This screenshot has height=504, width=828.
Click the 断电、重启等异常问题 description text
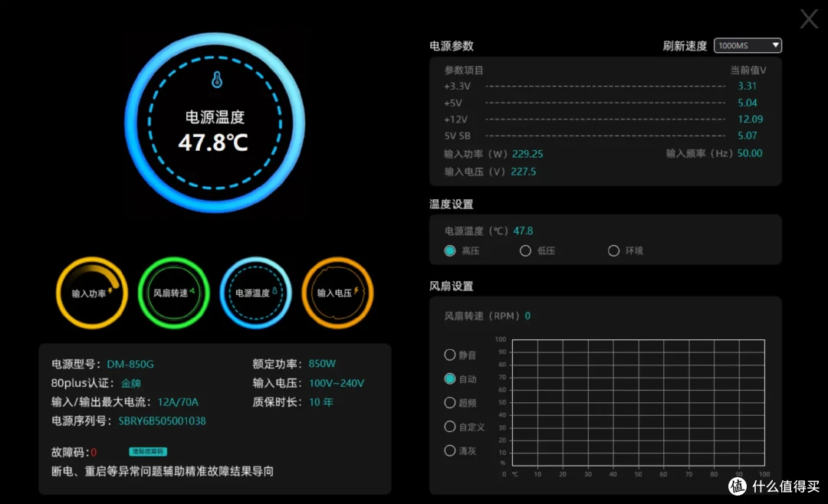point(162,471)
